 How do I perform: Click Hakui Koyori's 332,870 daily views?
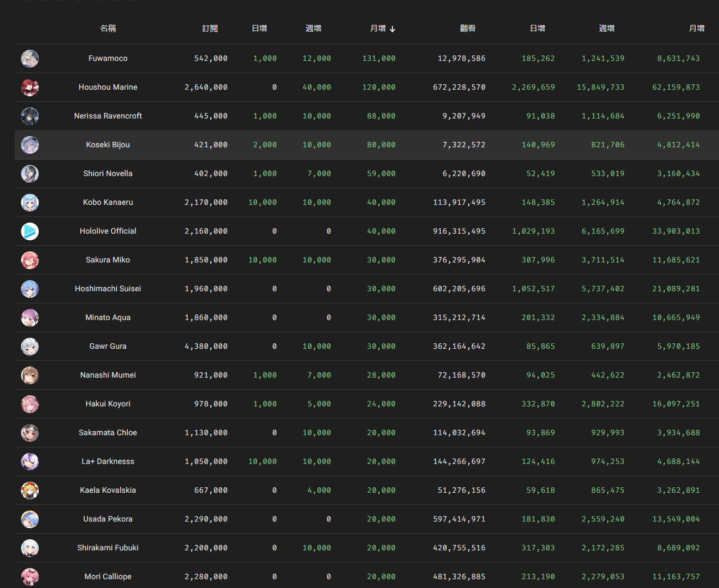[538, 404]
